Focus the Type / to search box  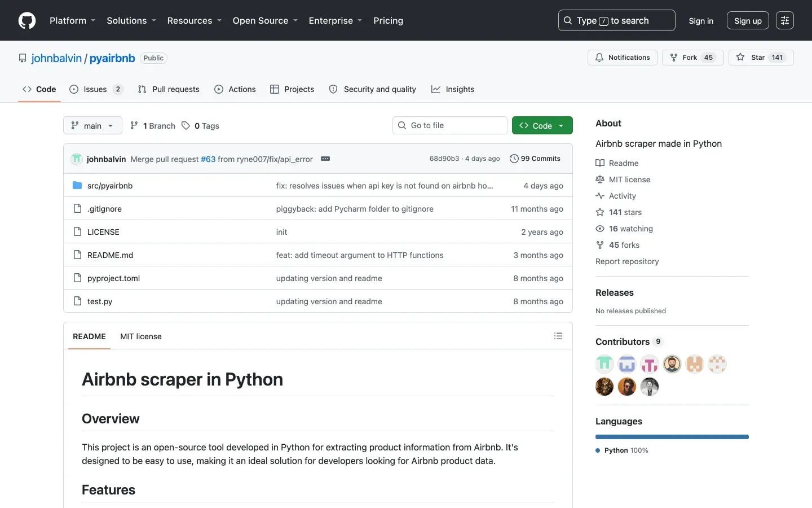(616, 20)
